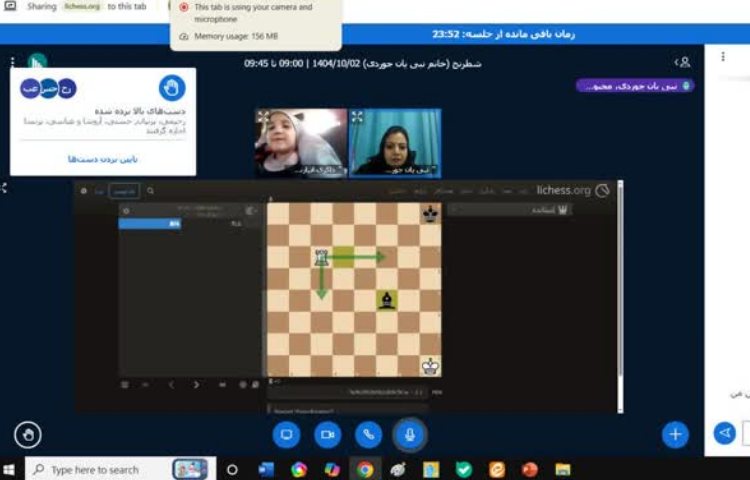Click the highlighted yellow square beside the rook

tap(343, 258)
